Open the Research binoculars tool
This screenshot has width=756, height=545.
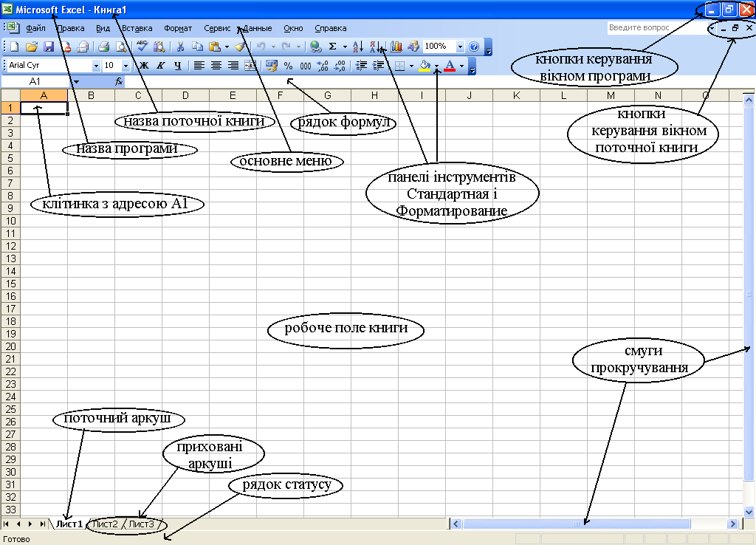point(159,47)
